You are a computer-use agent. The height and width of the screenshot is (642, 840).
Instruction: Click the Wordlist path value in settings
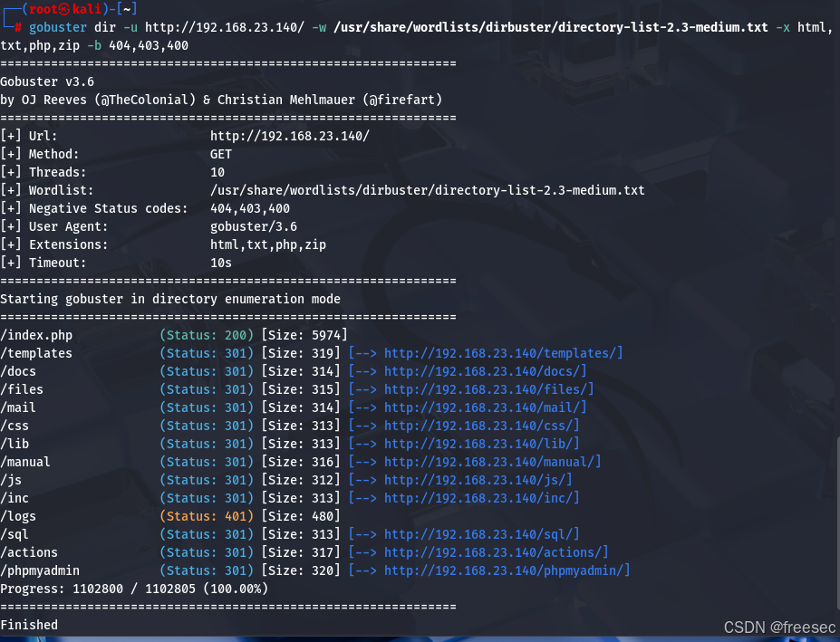tap(428, 191)
